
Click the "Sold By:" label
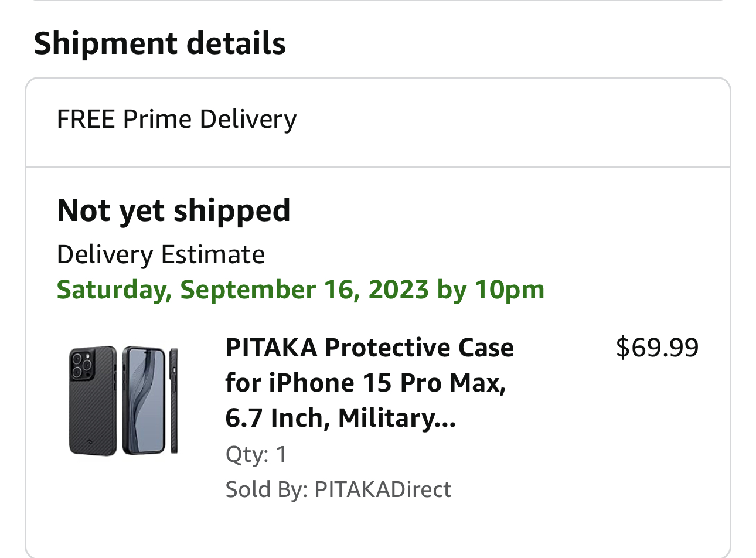[x=267, y=489]
